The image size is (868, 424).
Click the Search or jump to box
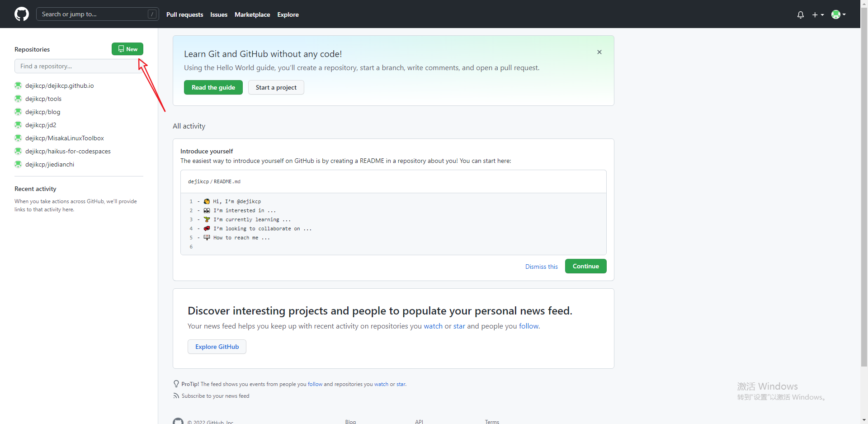point(93,14)
